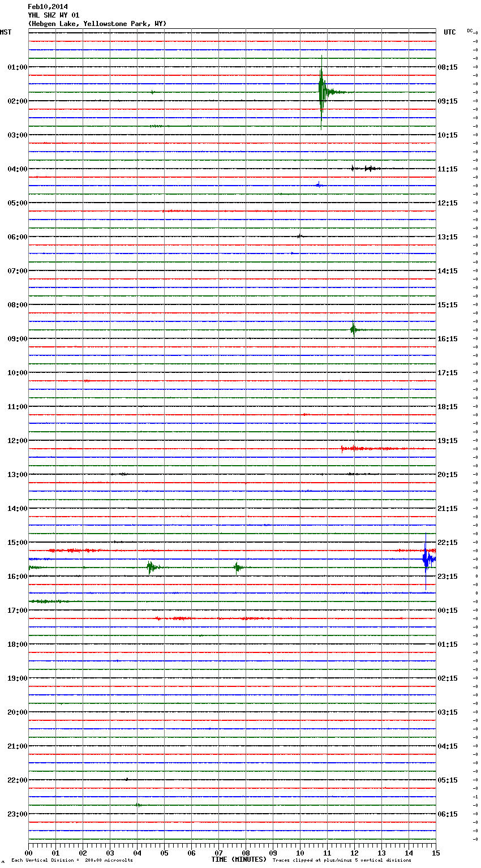
Task: Click the Each Vertical Division 200.00 microvolts note
Action: [x=72, y=860]
